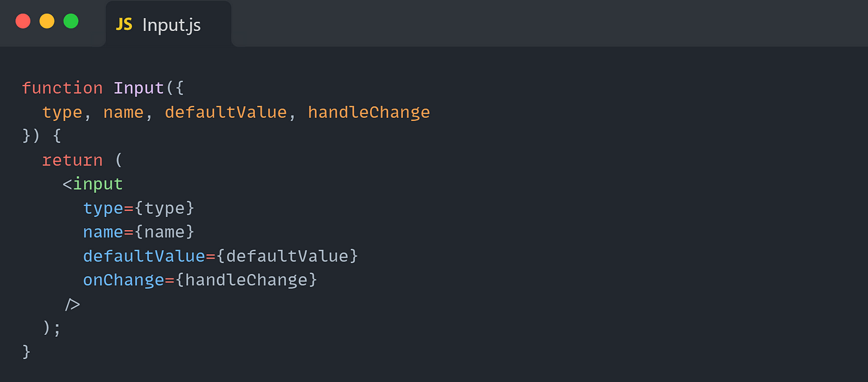
Task: Click the {handleChange} attribute value
Action: click(246, 280)
